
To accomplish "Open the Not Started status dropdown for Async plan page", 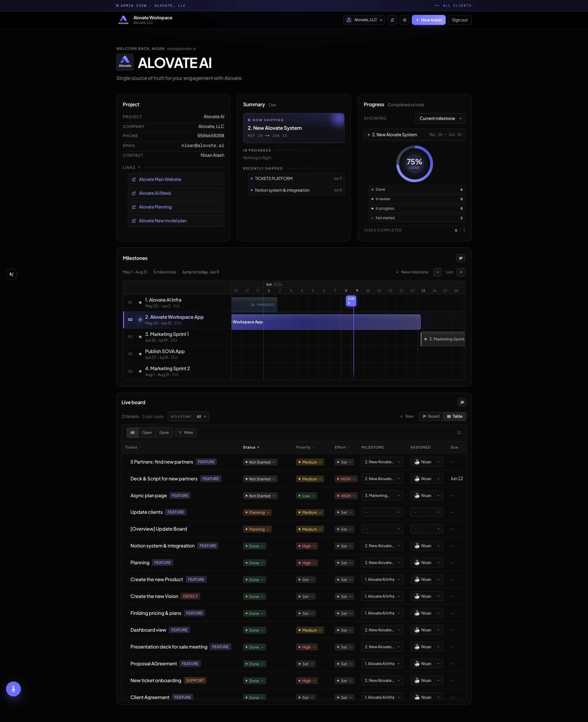I will [x=260, y=495].
